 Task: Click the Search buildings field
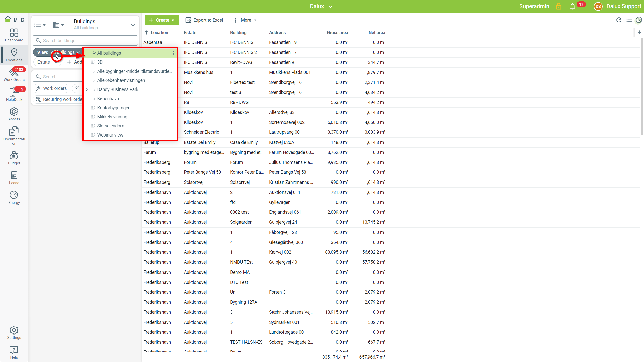coord(85,41)
